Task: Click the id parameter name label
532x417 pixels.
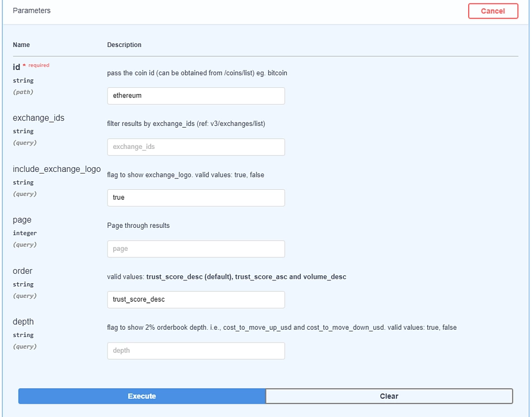Action: coord(16,67)
